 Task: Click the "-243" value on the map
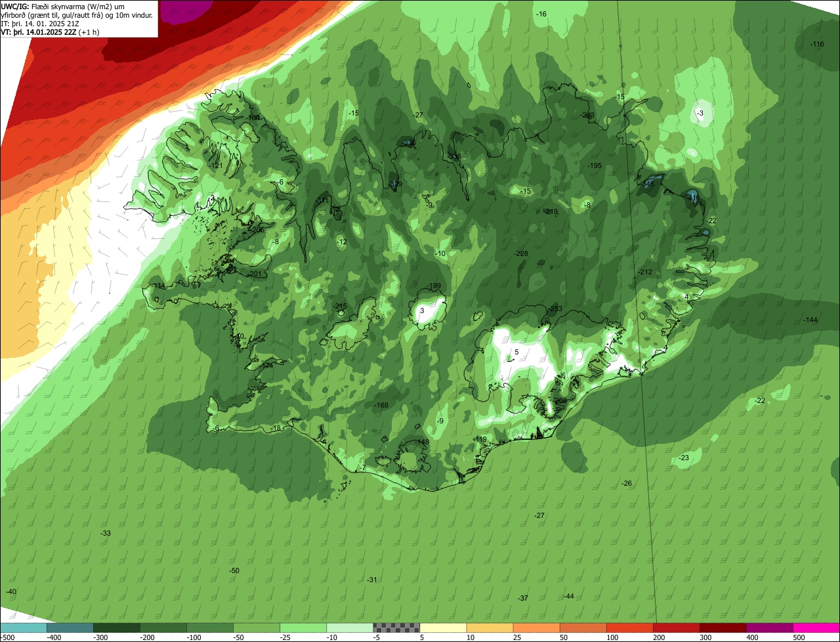(588, 115)
